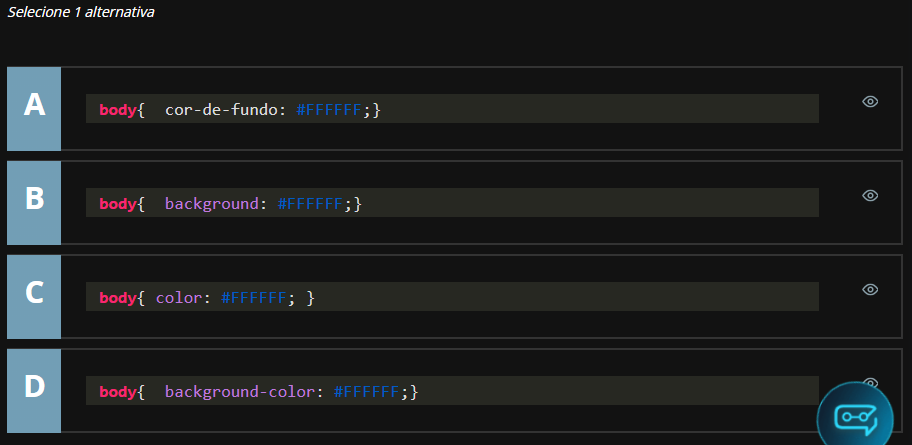The width and height of the screenshot is (912, 445).
Task: Click the empty area of answer row C
Action: point(600,323)
